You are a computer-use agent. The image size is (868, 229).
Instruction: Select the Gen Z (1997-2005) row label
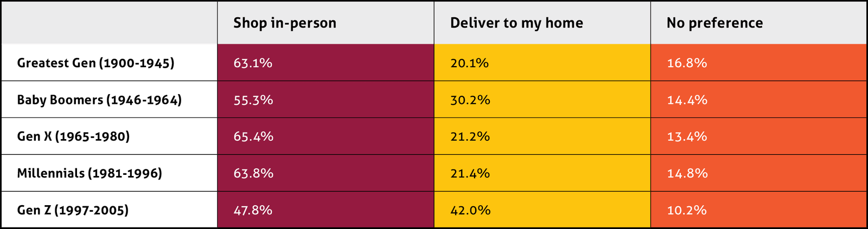tap(73, 210)
